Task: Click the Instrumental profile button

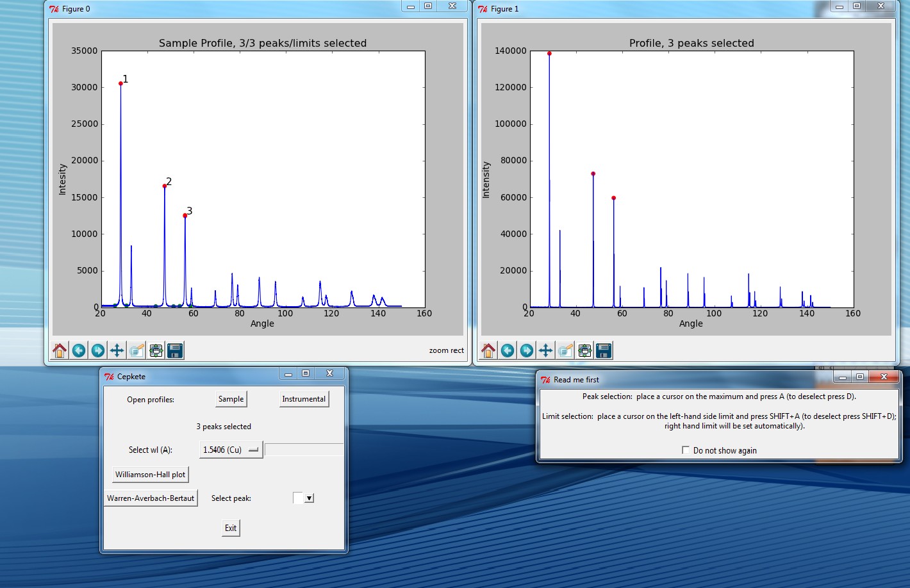Action: (304, 399)
